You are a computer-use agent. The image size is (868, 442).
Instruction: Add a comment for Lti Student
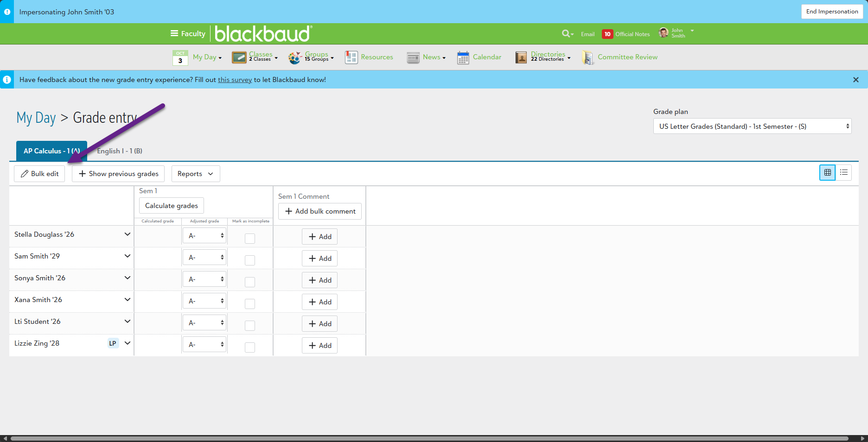[x=320, y=324]
